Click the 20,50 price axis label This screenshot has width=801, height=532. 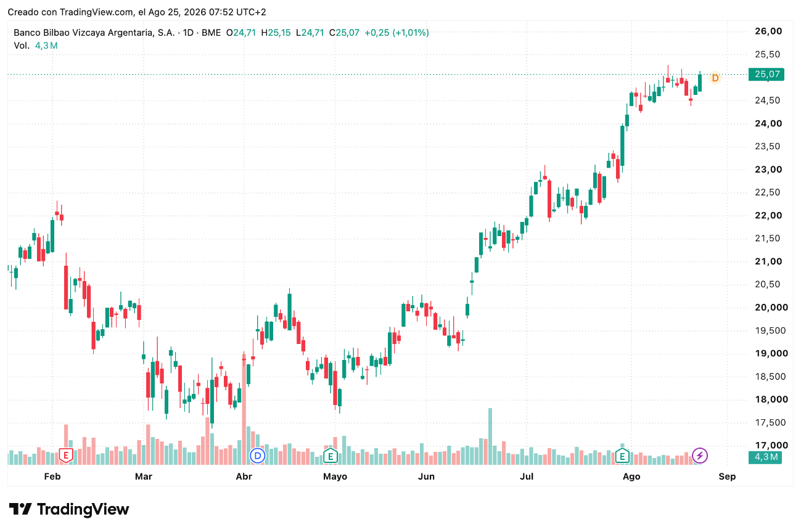pos(768,284)
